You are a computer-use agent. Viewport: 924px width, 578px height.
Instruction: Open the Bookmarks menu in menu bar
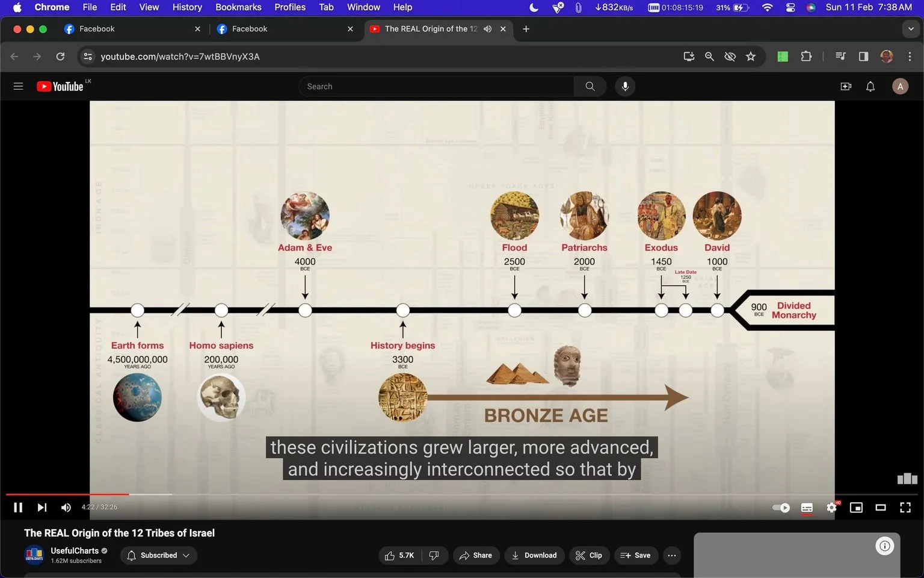(x=238, y=7)
